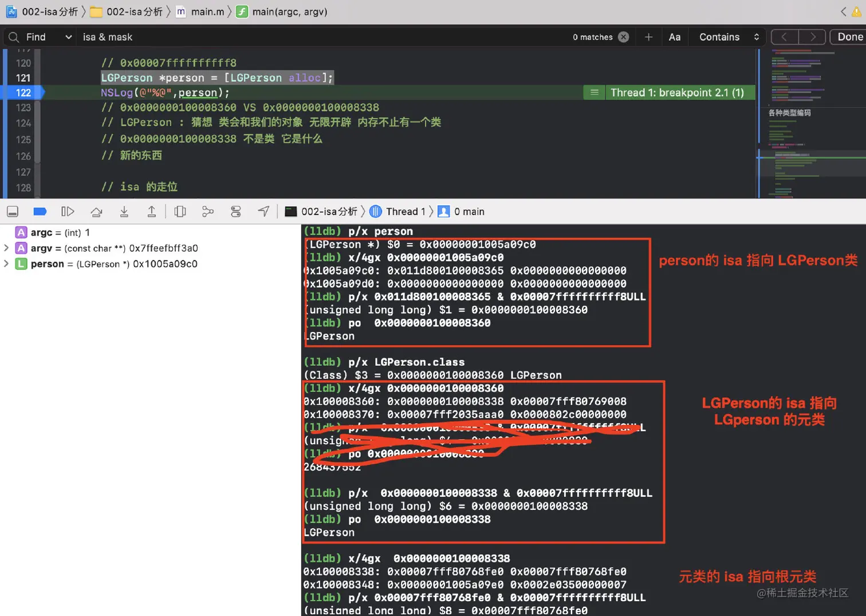The width and height of the screenshot is (866, 616).
Task: Step out of the function
Action: tap(151, 212)
